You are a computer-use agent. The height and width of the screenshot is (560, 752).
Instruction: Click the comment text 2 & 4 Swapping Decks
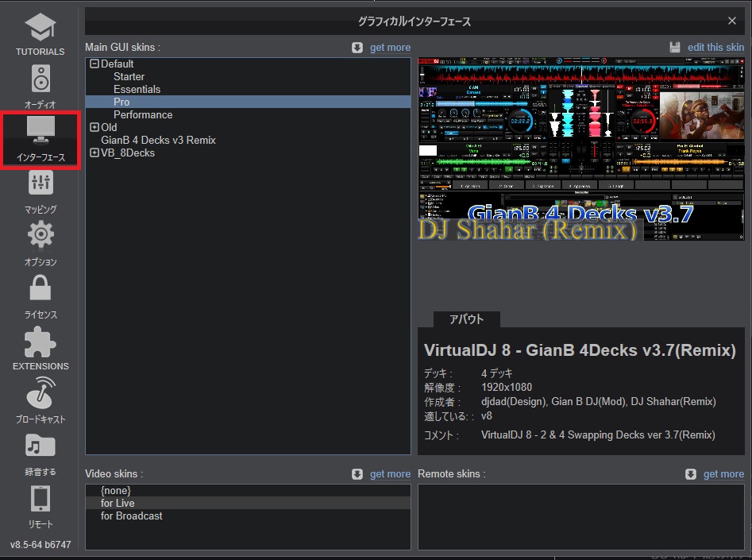(x=598, y=435)
